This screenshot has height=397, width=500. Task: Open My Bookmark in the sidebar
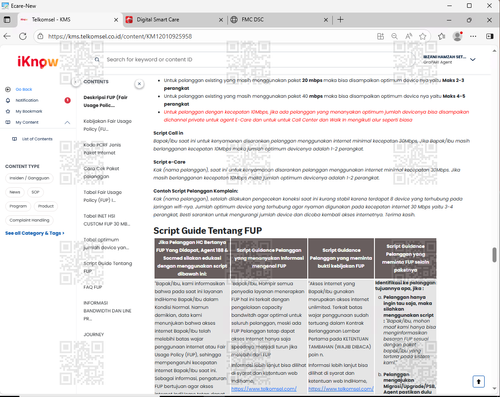coord(29,111)
